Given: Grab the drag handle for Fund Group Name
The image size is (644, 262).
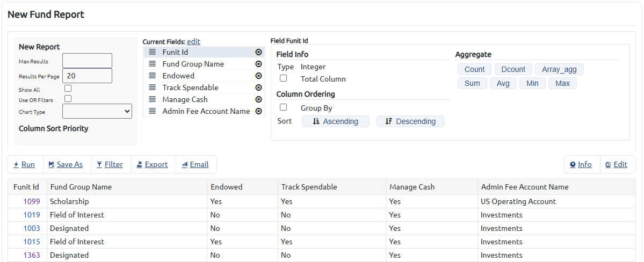Looking at the screenshot, I should pos(153,64).
